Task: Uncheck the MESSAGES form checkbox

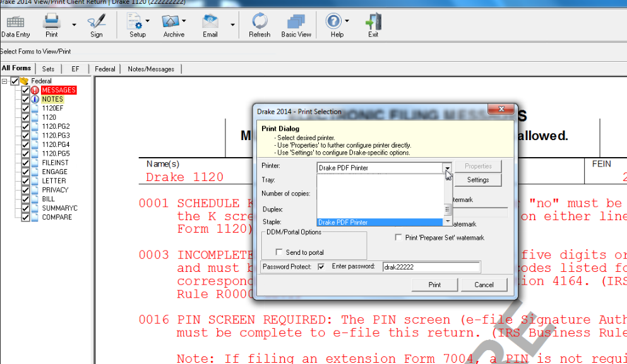Action: [x=25, y=90]
